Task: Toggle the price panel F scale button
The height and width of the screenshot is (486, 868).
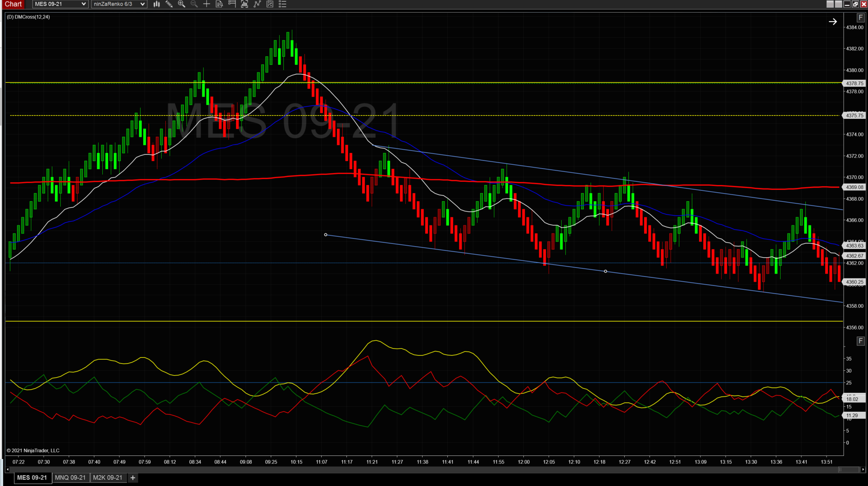Action: pos(860,18)
